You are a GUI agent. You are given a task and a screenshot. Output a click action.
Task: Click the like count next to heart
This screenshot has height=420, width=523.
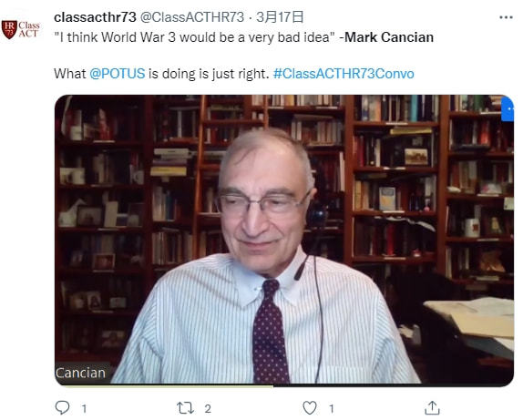(331, 408)
